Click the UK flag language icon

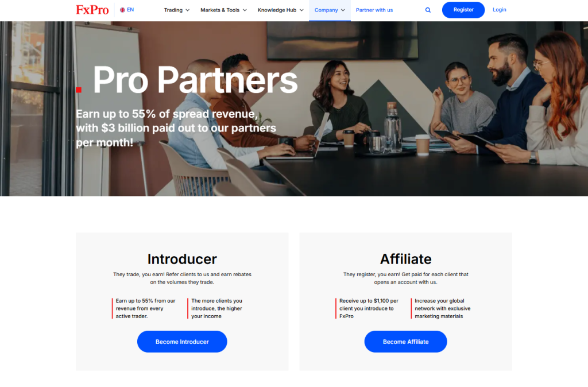122,10
